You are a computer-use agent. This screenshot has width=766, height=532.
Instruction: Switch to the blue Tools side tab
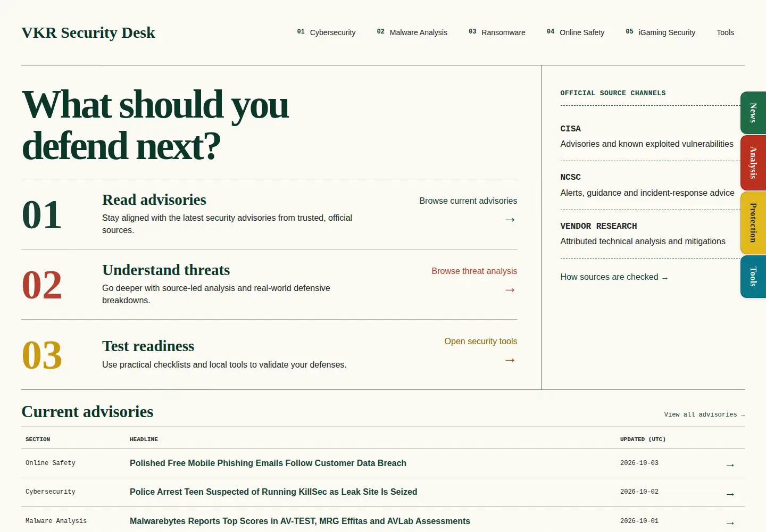point(753,277)
